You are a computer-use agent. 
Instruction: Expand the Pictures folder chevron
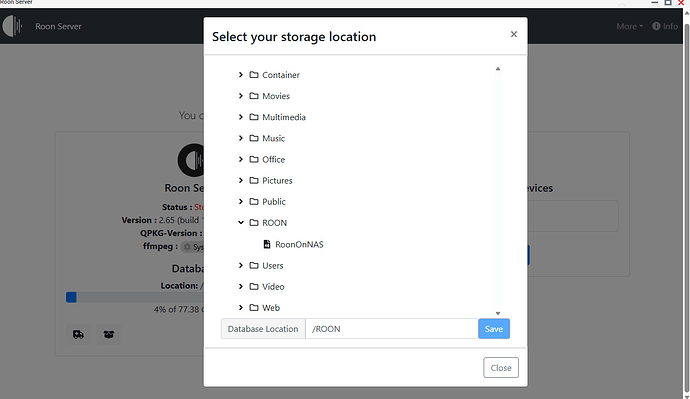coord(241,180)
